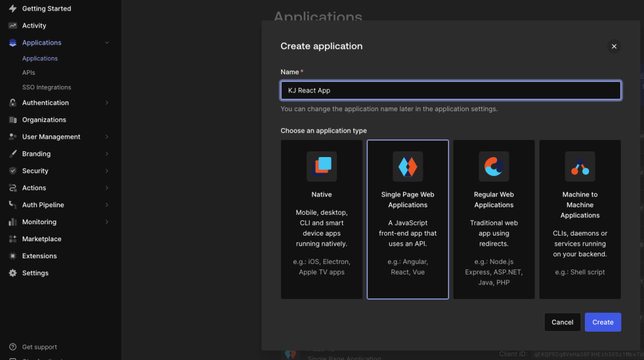Click the Security shield icon

[13, 171]
